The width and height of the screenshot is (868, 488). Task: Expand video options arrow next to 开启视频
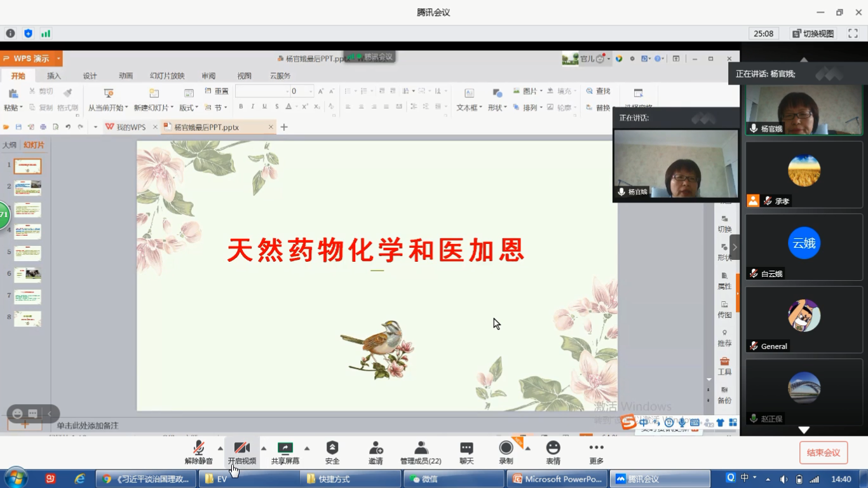point(264,447)
